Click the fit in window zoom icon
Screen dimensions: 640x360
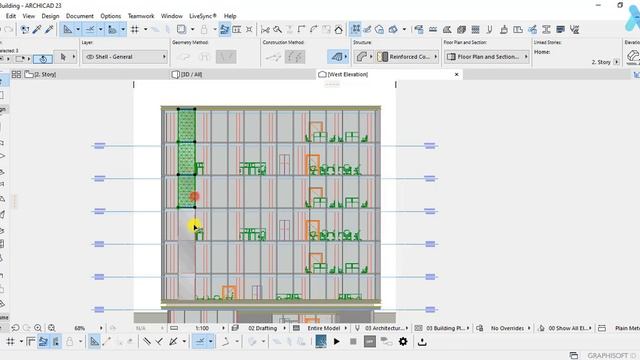(52, 328)
